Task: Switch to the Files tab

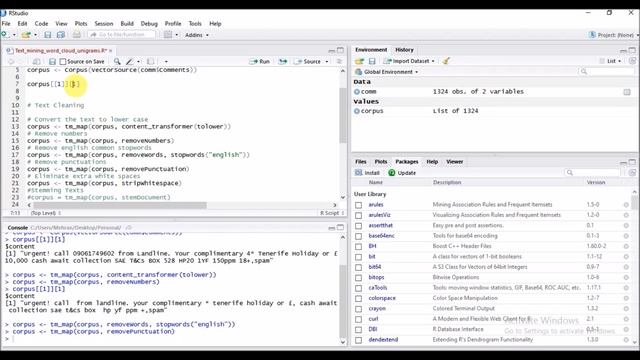Action: click(360, 162)
